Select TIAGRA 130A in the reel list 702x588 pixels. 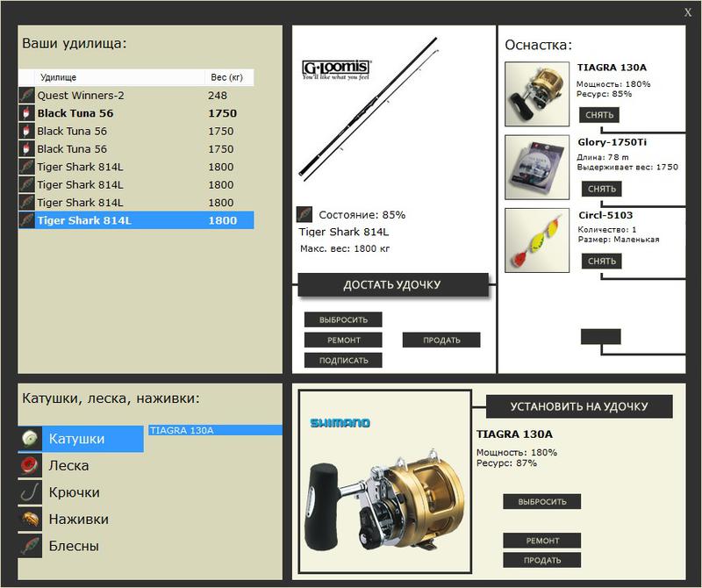[x=215, y=430]
